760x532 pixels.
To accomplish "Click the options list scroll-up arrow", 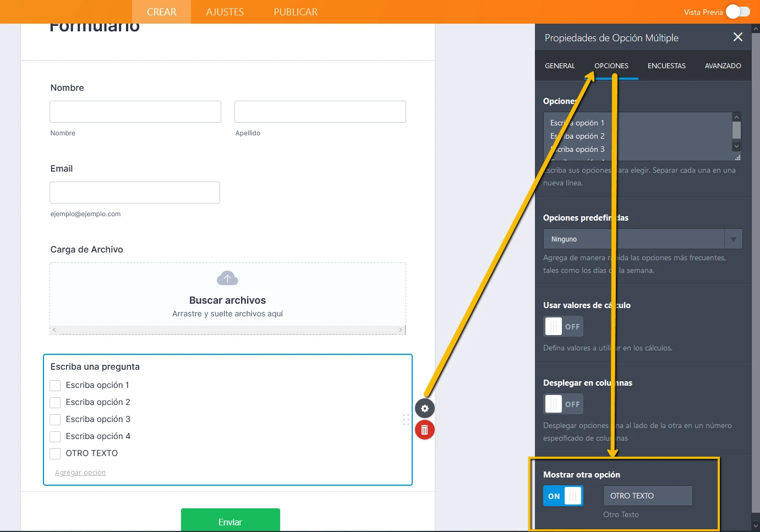I will (x=736, y=117).
